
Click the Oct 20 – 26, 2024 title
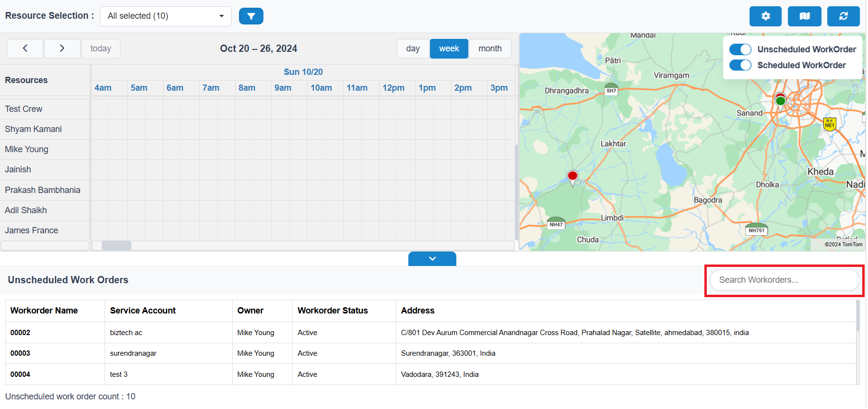[x=259, y=48]
